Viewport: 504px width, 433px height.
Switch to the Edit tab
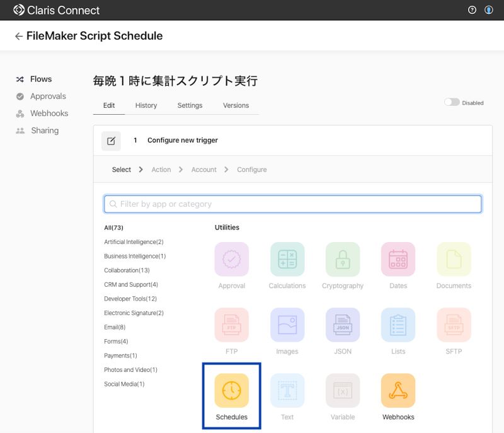pos(109,105)
